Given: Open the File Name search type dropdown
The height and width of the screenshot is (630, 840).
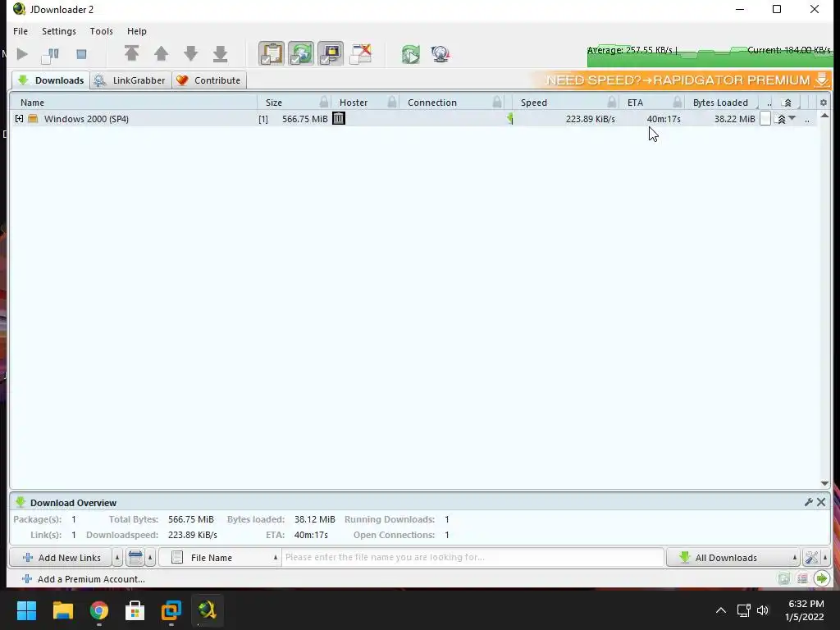Looking at the screenshot, I should click(x=220, y=558).
